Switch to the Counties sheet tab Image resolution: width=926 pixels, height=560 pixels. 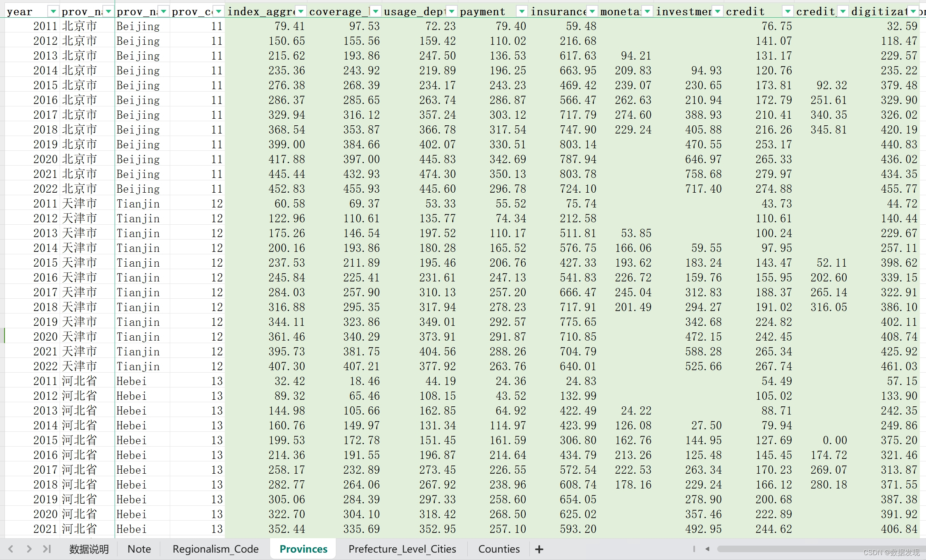point(499,549)
